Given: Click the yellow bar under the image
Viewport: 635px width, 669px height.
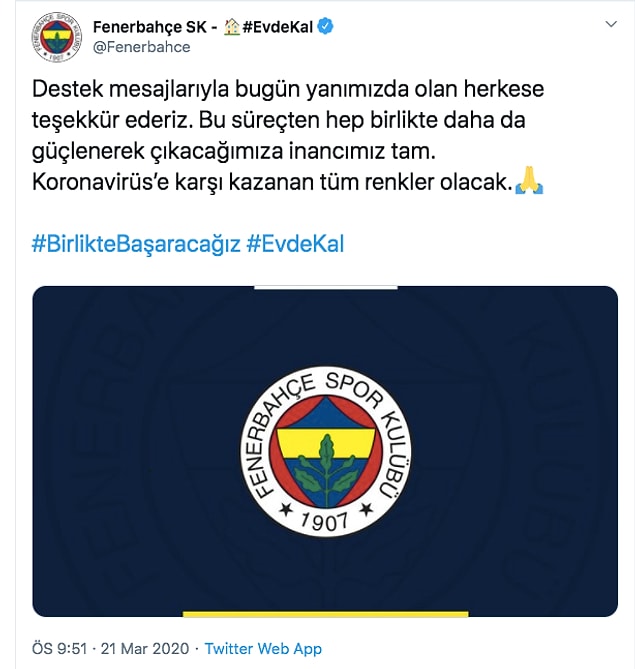Looking at the screenshot, I should pos(326,614).
